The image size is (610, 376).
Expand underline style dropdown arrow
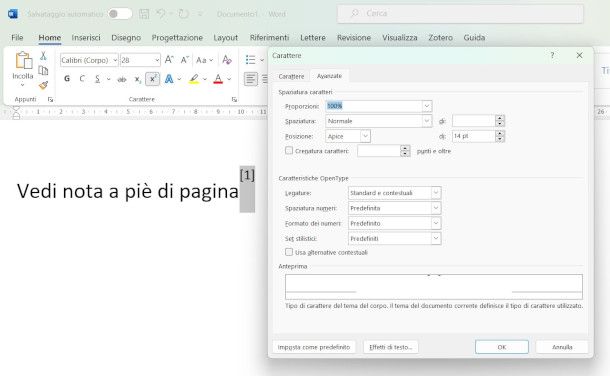108,79
